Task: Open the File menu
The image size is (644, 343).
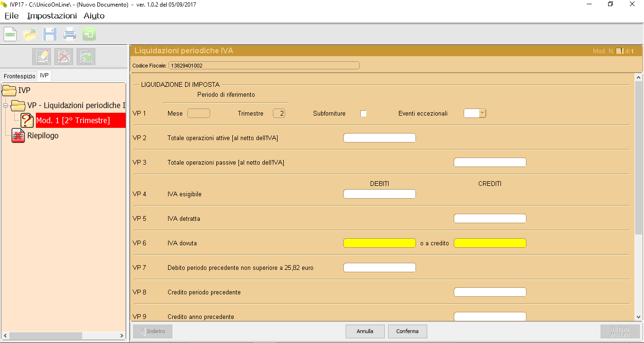Action: point(11,16)
